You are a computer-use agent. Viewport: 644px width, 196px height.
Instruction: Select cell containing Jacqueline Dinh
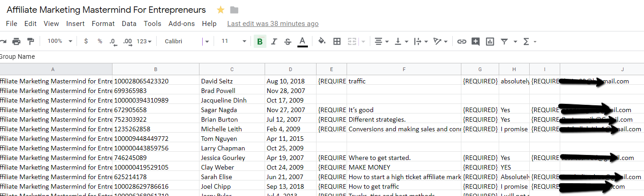pos(232,100)
